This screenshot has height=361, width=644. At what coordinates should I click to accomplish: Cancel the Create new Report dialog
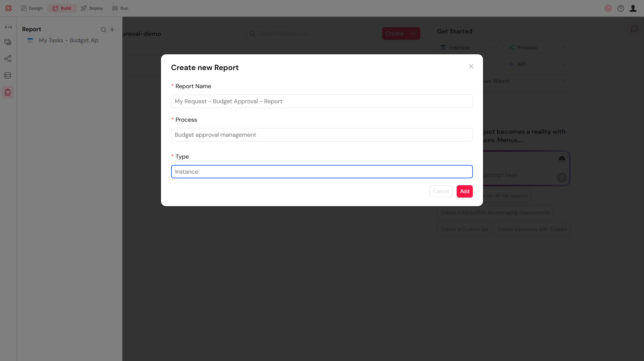441,191
